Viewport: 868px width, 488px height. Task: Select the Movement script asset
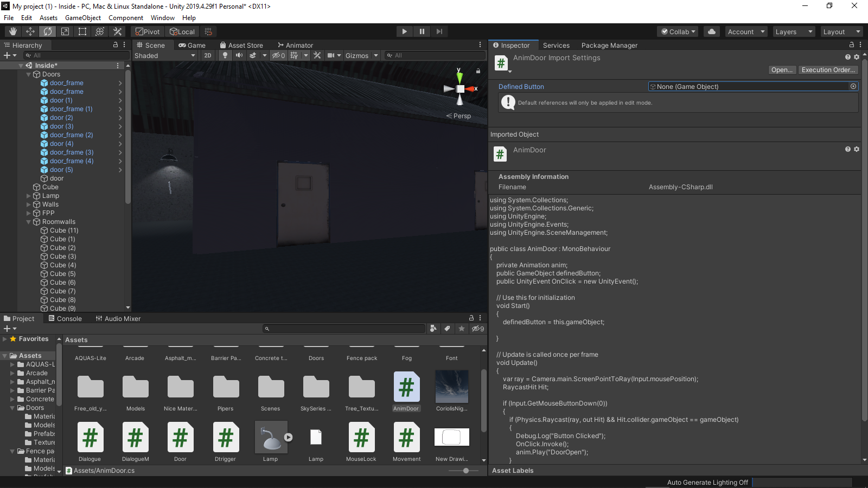[406, 442]
